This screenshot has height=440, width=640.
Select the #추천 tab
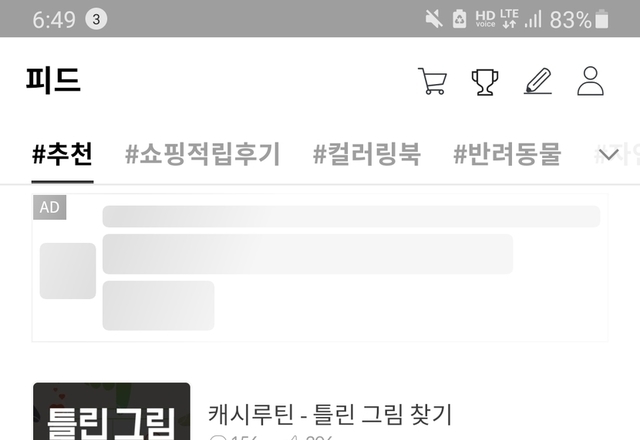(x=62, y=154)
